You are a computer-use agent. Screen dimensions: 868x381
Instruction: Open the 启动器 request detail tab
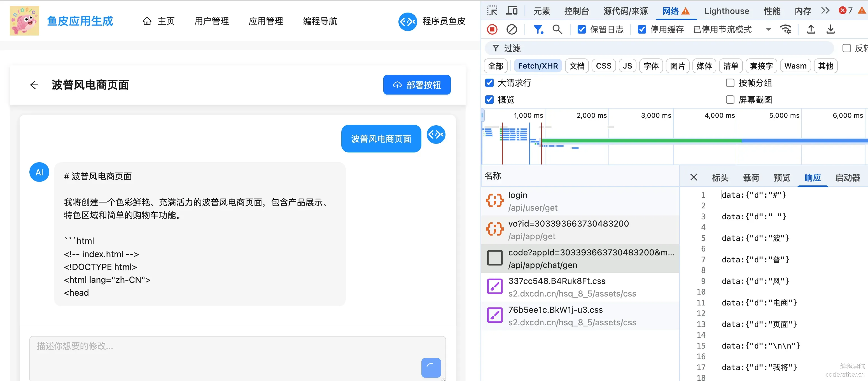(x=848, y=178)
